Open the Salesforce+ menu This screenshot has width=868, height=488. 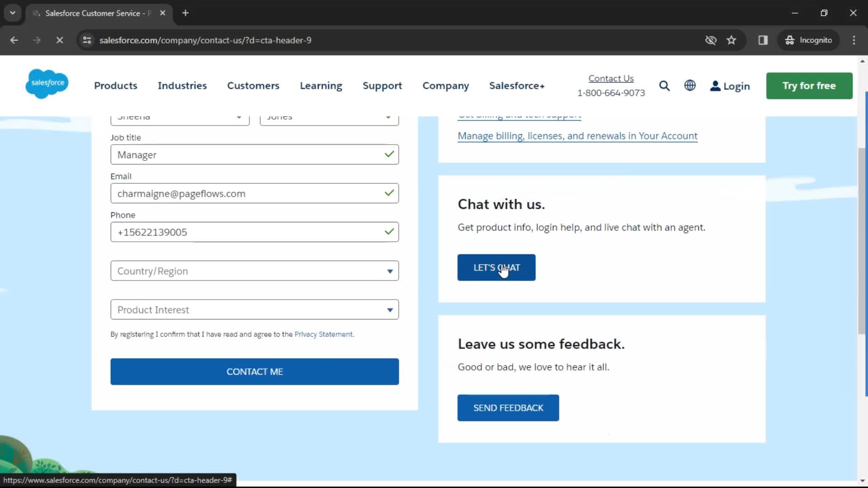pos(517,86)
